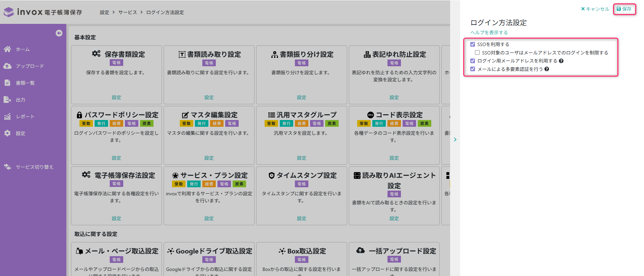Click the invox logo icon

[x=9, y=12]
